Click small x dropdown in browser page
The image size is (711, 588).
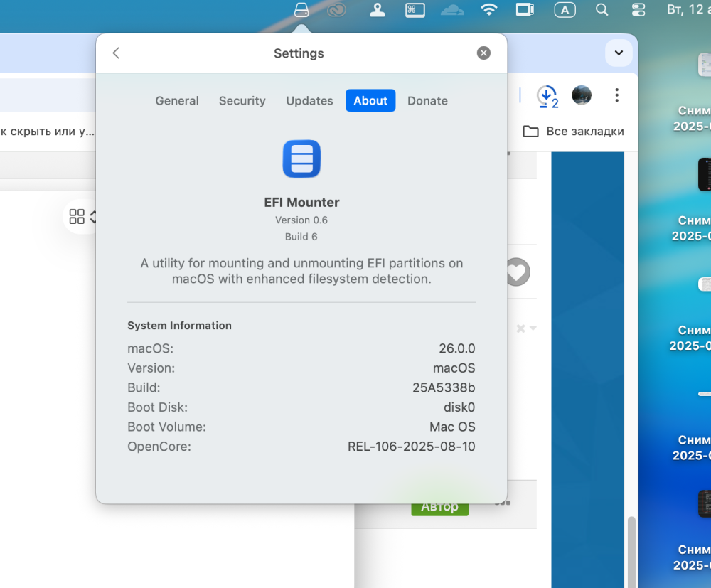pyautogui.click(x=526, y=328)
